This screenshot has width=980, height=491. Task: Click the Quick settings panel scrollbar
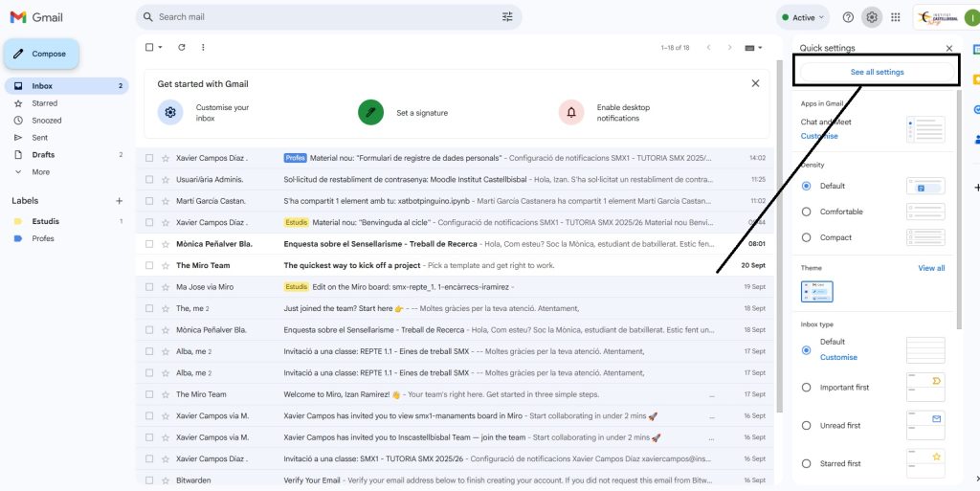point(959,210)
